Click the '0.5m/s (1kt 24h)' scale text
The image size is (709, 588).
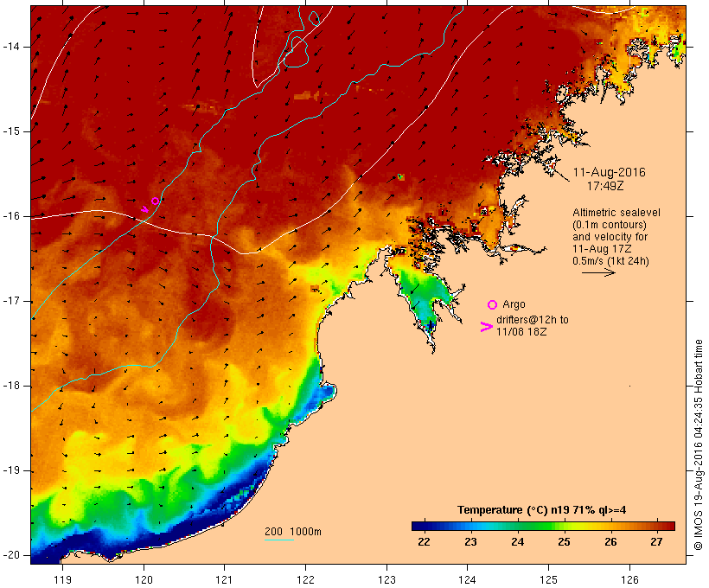tap(610, 261)
